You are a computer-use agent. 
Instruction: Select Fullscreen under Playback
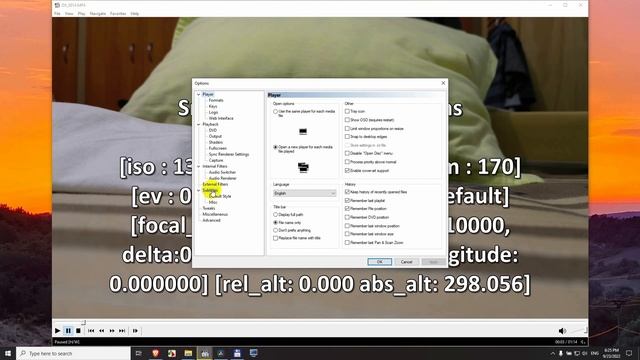tap(218, 148)
